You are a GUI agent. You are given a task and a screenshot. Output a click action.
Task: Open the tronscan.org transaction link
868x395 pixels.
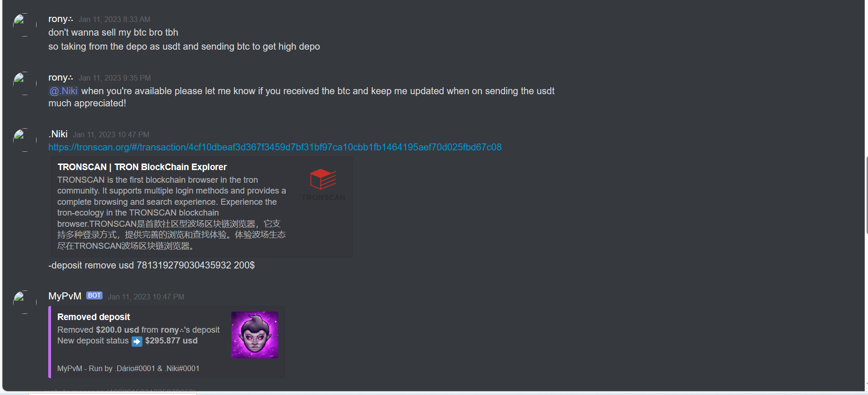pyautogui.click(x=275, y=147)
